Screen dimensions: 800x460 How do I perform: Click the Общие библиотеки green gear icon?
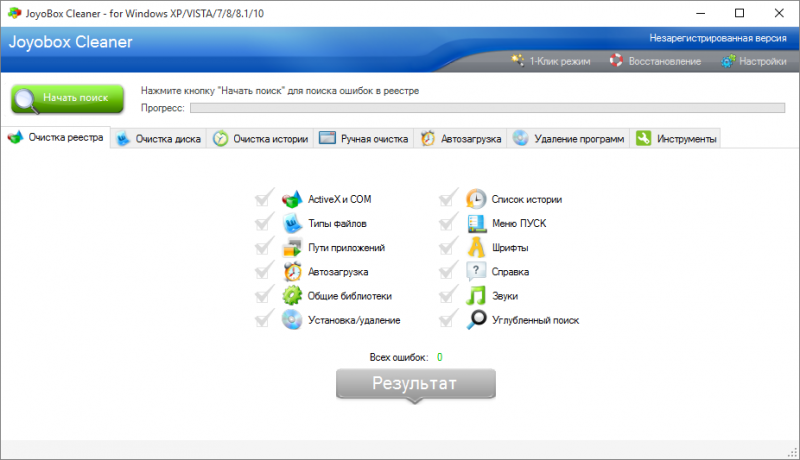[x=292, y=296]
